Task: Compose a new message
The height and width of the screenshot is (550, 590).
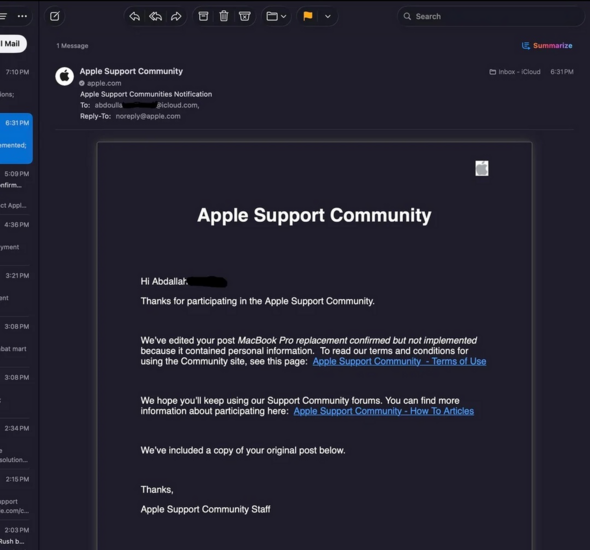Action: click(55, 16)
